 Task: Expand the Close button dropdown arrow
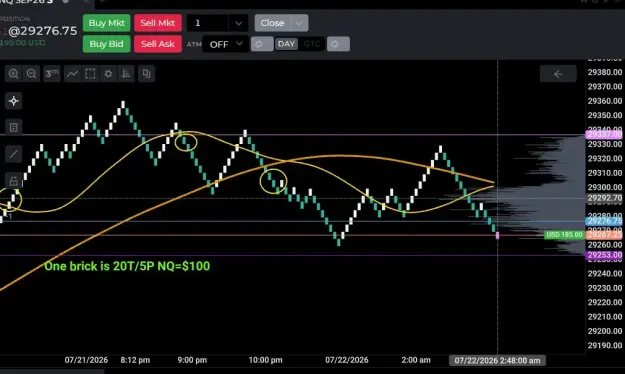[300, 23]
